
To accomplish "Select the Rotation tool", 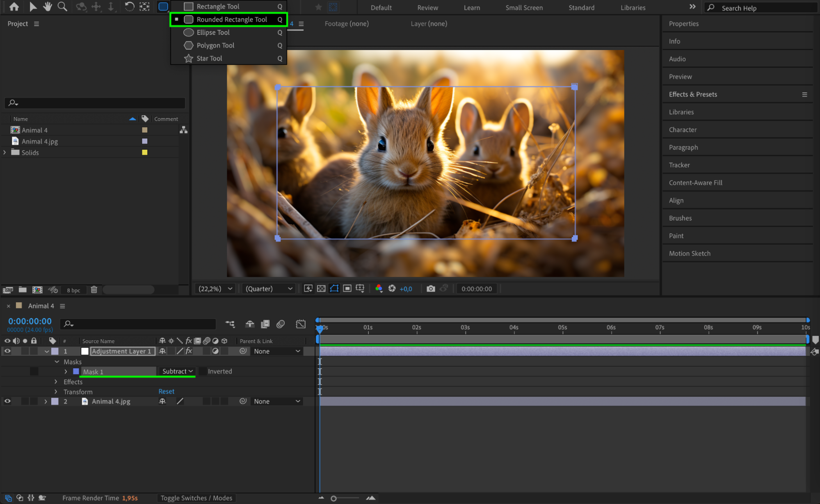I will coord(129,7).
